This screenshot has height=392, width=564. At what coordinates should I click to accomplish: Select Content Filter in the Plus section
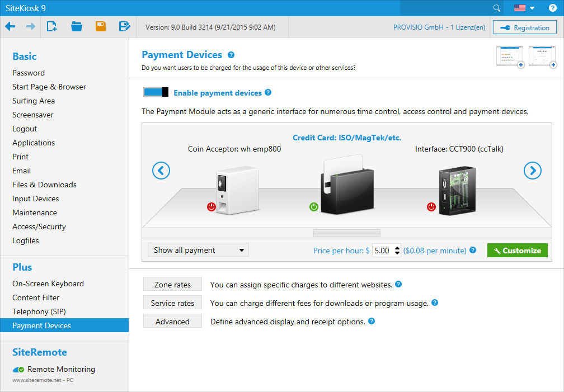(x=36, y=297)
